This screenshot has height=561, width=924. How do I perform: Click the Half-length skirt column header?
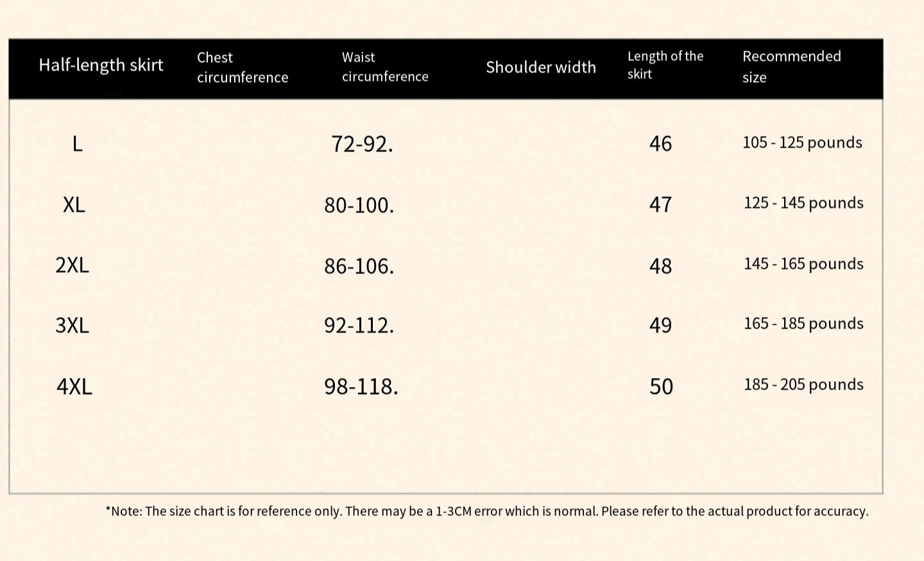click(101, 65)
